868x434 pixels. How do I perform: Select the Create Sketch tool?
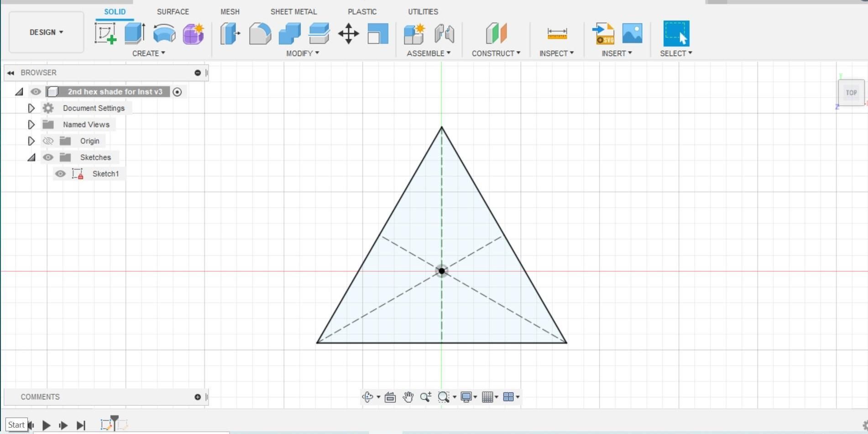pos(105,33)
